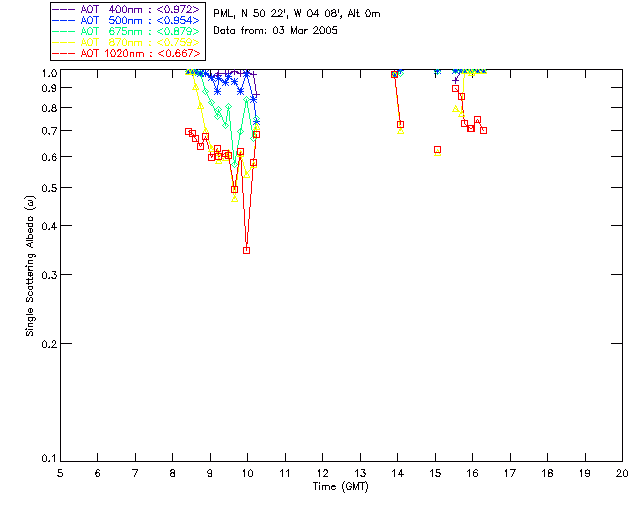Click the x-axis tick label 5

pyautogui.click(x=60, y=473)
